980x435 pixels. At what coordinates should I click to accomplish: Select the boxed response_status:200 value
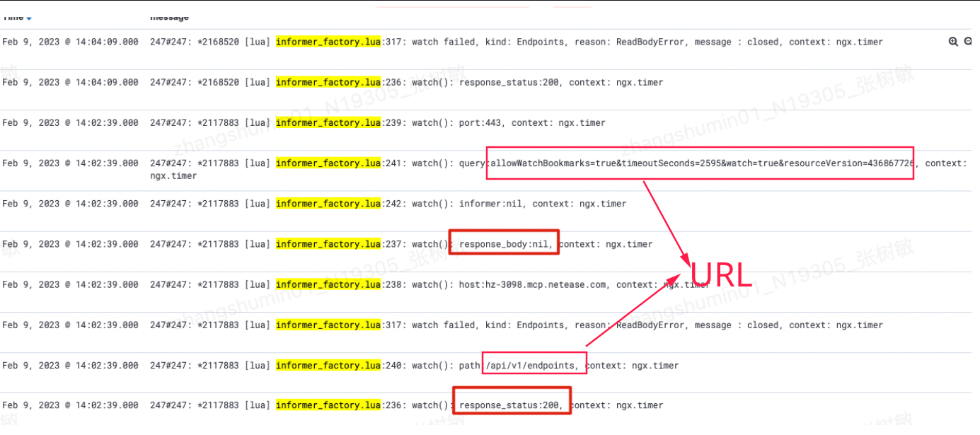click(512, 405)
